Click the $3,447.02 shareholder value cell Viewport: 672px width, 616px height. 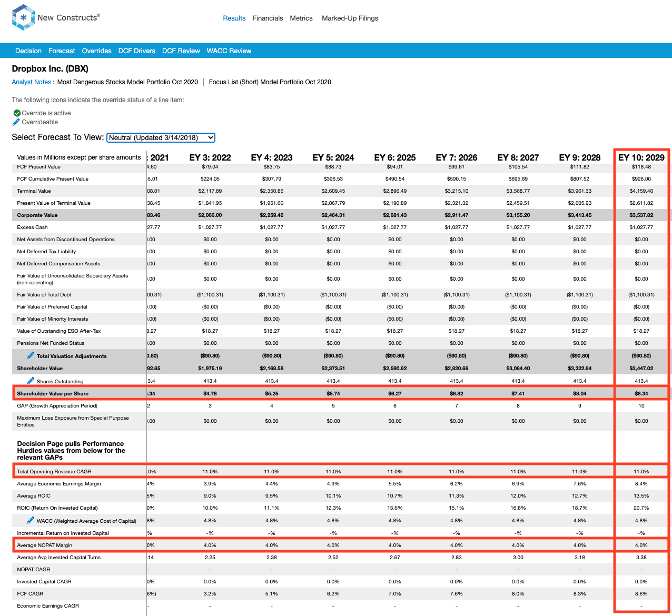coord(641,368)
